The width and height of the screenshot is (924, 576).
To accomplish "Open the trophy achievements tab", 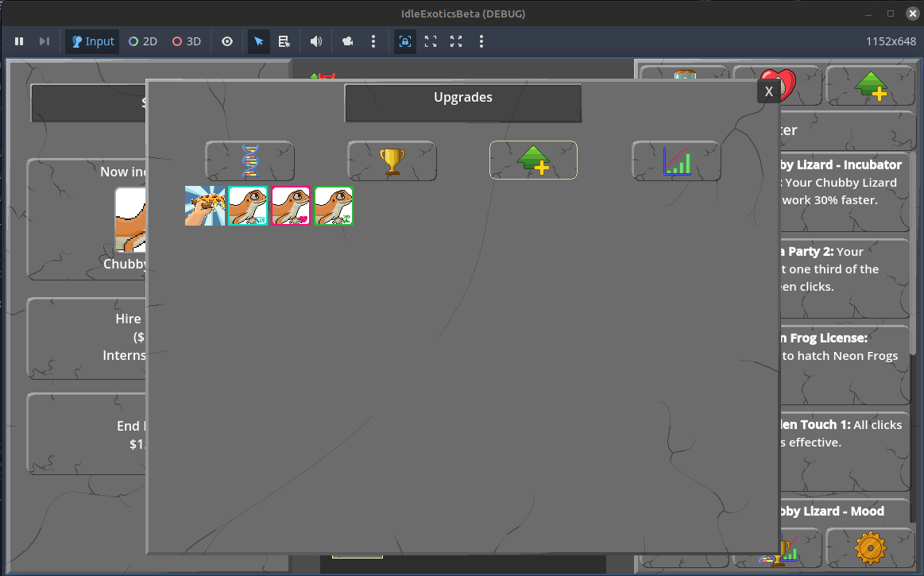I will pos(392,161).
